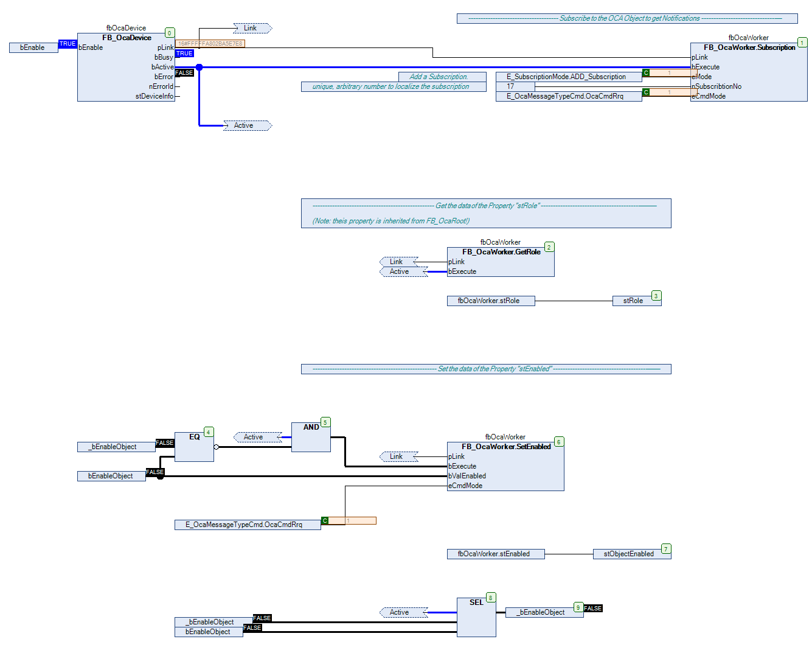The width and height of the screenshot is (812, 653).
Task: Click the negation circle on EQ output
Action: coord(217,447)
